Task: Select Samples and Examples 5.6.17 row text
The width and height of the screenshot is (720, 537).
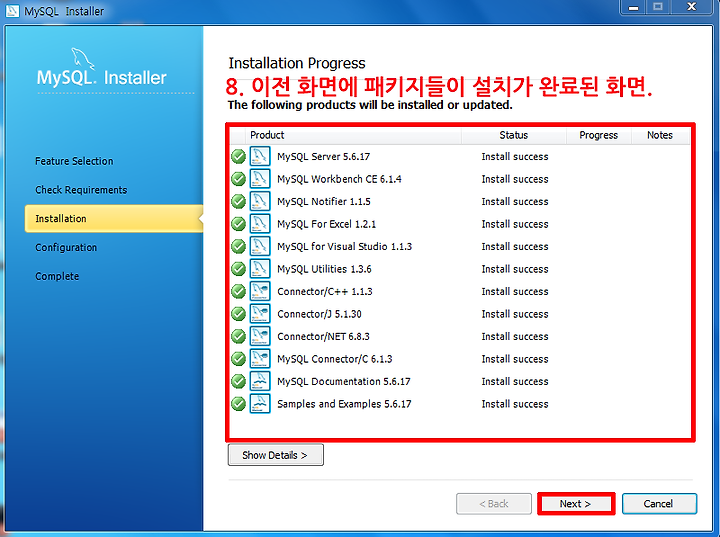Action: 344,404
